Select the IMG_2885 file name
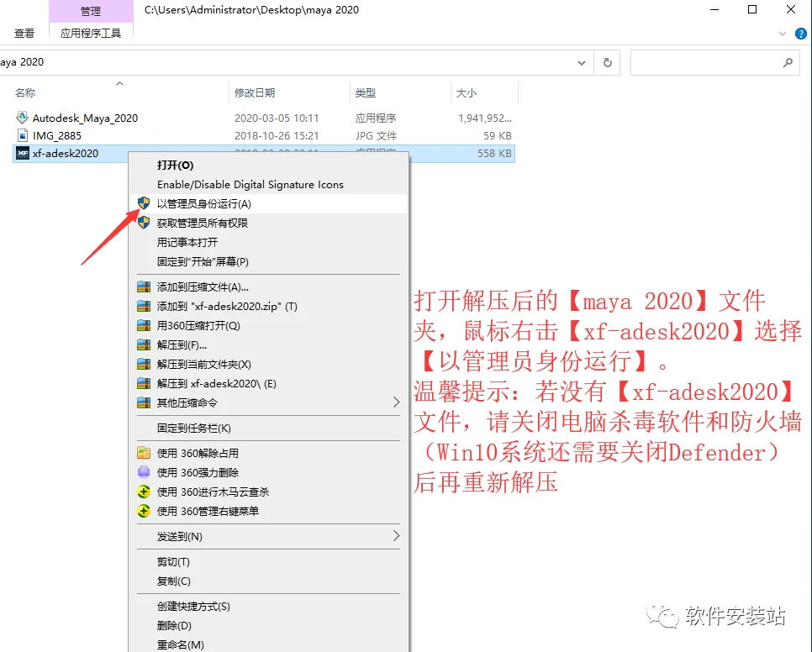 tap(57, 135)
